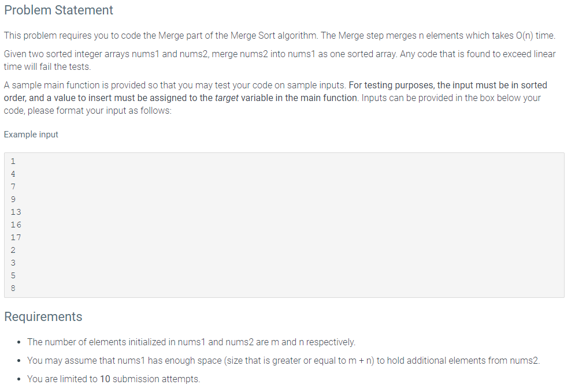Click the italic word target
Image resolution: width=586 pixels, height=392 pixels.
point(227,98)
